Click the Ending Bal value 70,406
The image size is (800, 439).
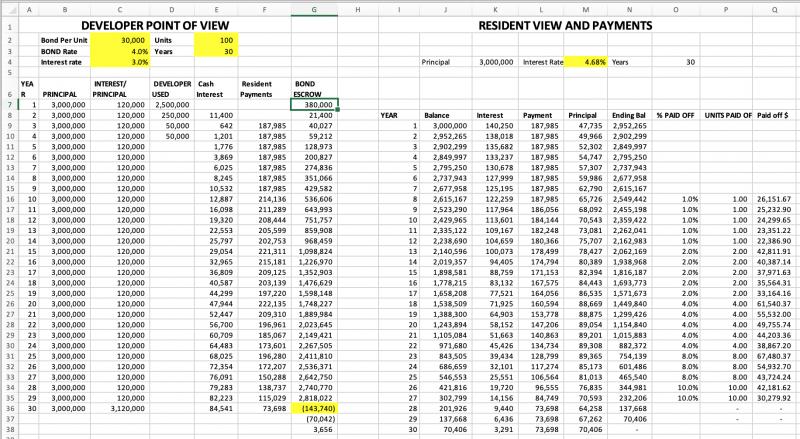(635, 419)
